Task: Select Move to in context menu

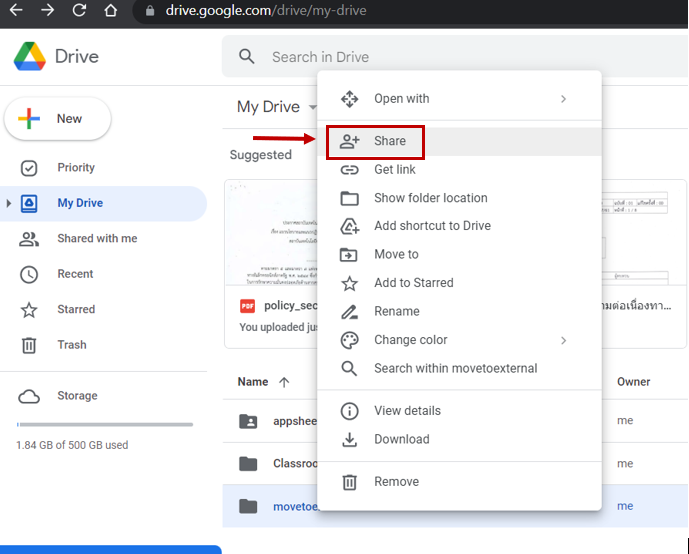Action: 396,255
